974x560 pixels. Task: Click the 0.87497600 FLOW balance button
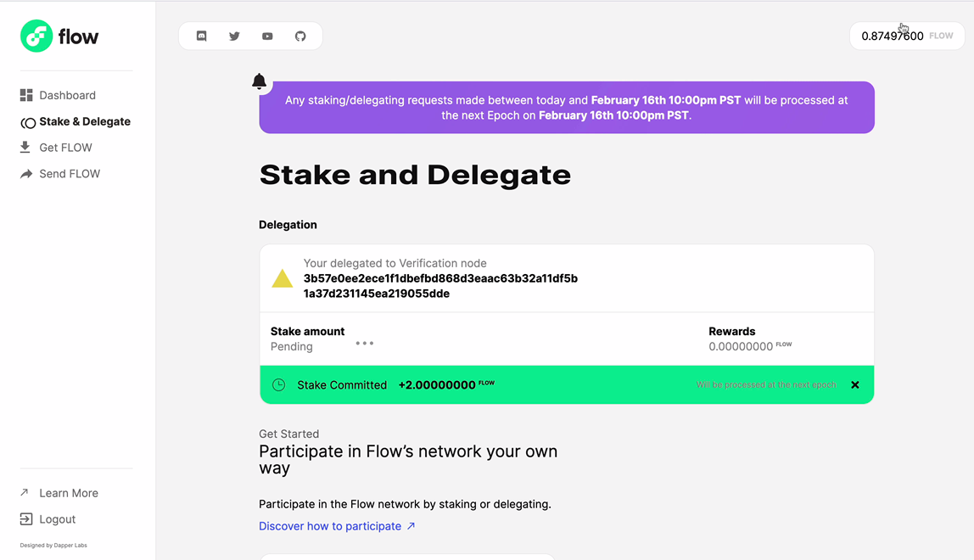pyautogui.click(x=907, y=36)
